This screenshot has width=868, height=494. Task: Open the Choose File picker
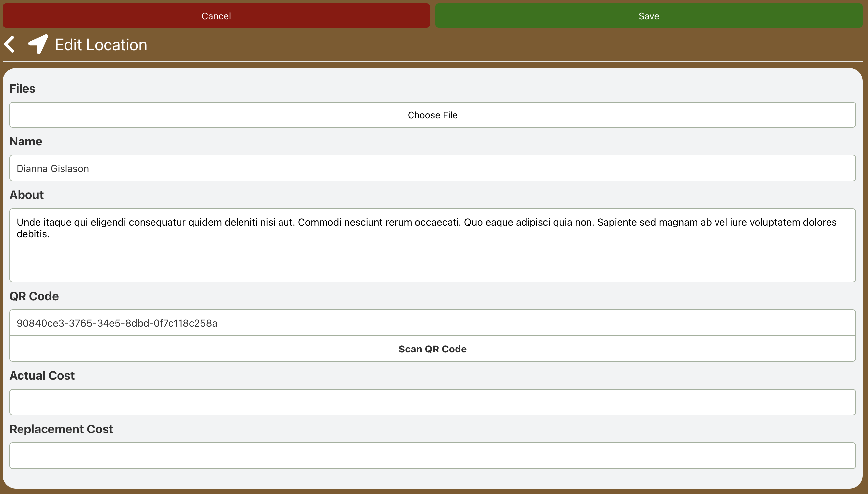[x=432, y=115]
